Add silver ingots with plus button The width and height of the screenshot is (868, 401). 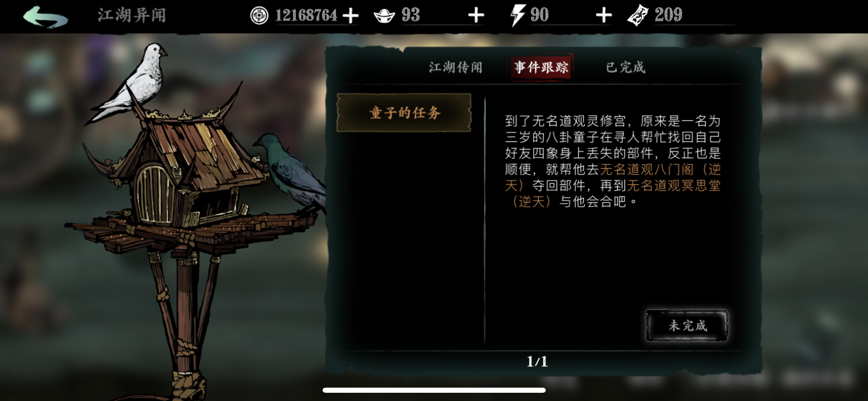click(476, 15)
